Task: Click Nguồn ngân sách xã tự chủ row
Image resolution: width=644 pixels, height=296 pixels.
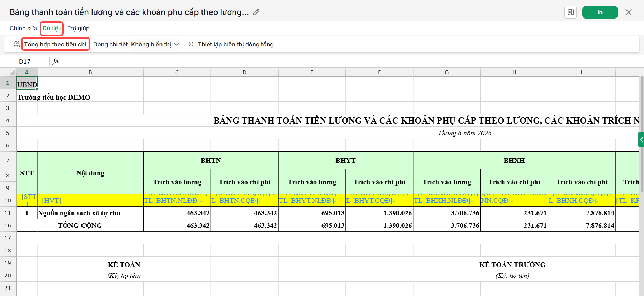Action: click(x=90, y=213)
